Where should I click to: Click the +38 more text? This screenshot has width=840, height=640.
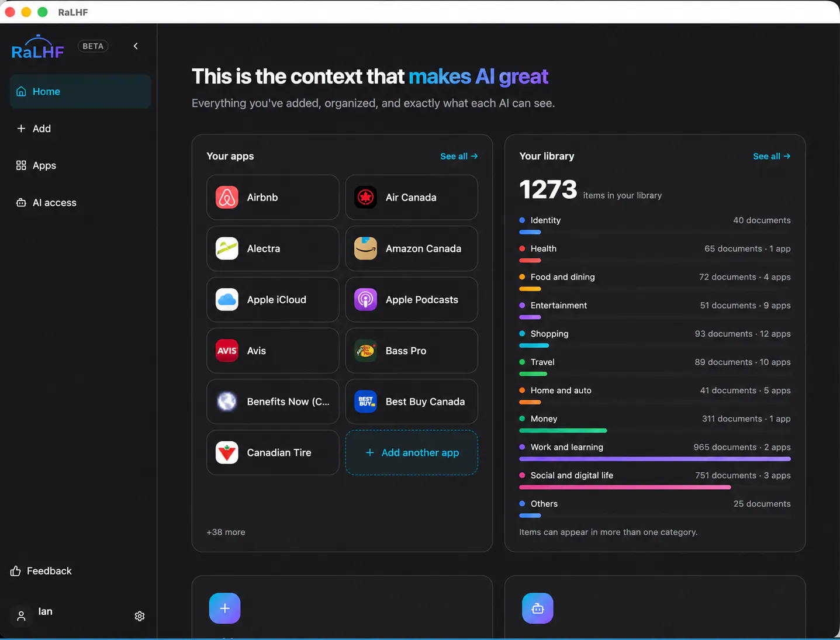point(226,532)
